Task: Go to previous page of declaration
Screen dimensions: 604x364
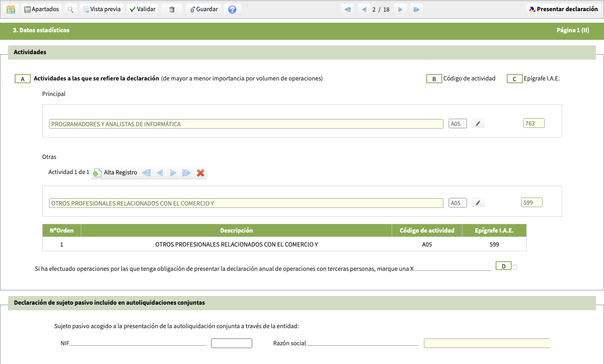Action: [364, 10]
